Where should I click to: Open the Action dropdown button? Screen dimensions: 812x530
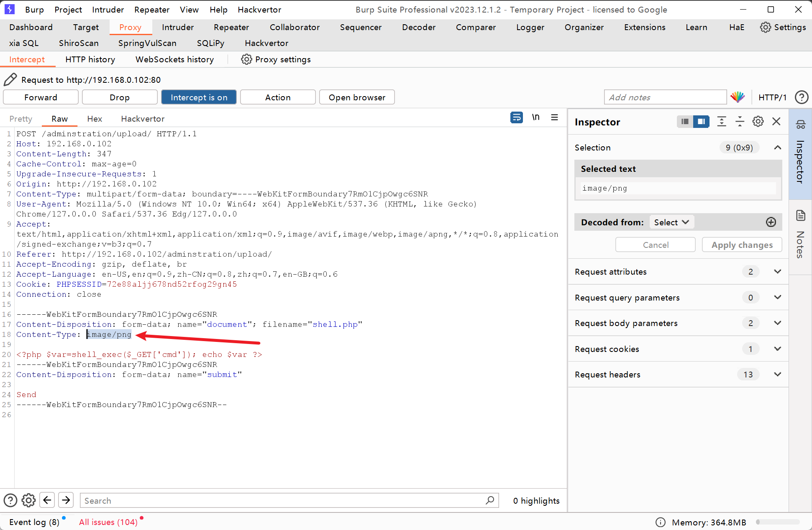pyautogui.click(x=278, y=97)
